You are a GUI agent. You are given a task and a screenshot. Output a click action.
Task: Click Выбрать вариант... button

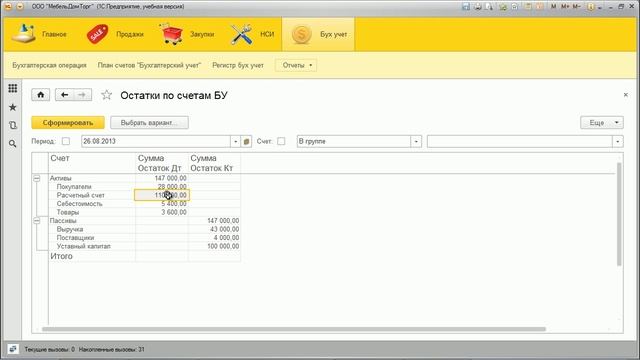point(149,122)
